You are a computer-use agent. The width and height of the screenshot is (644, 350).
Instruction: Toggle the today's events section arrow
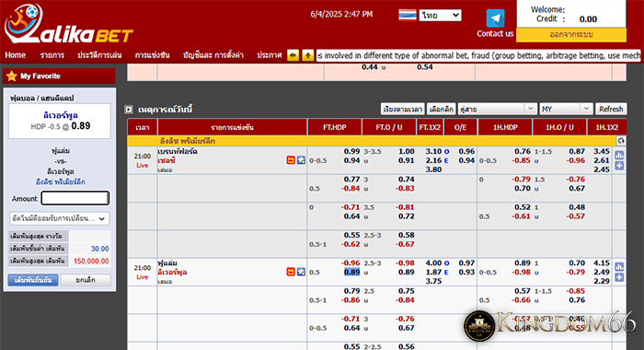tap(129, 110)
